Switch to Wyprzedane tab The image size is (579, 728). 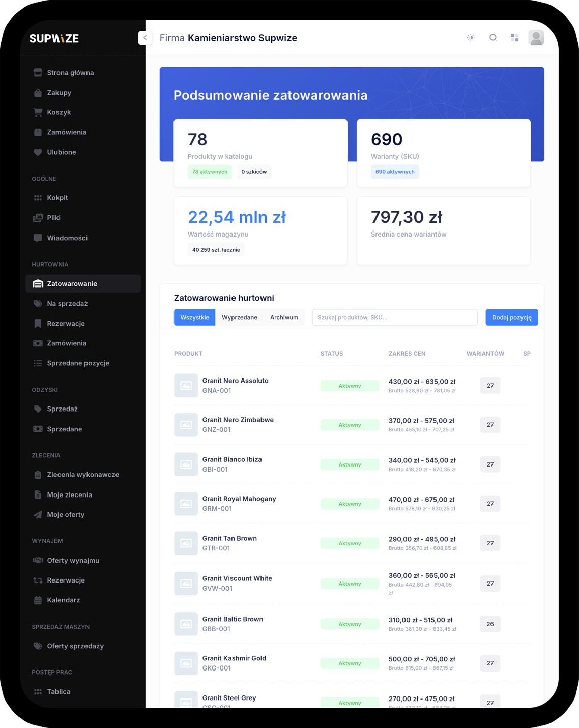coord(240,317)
